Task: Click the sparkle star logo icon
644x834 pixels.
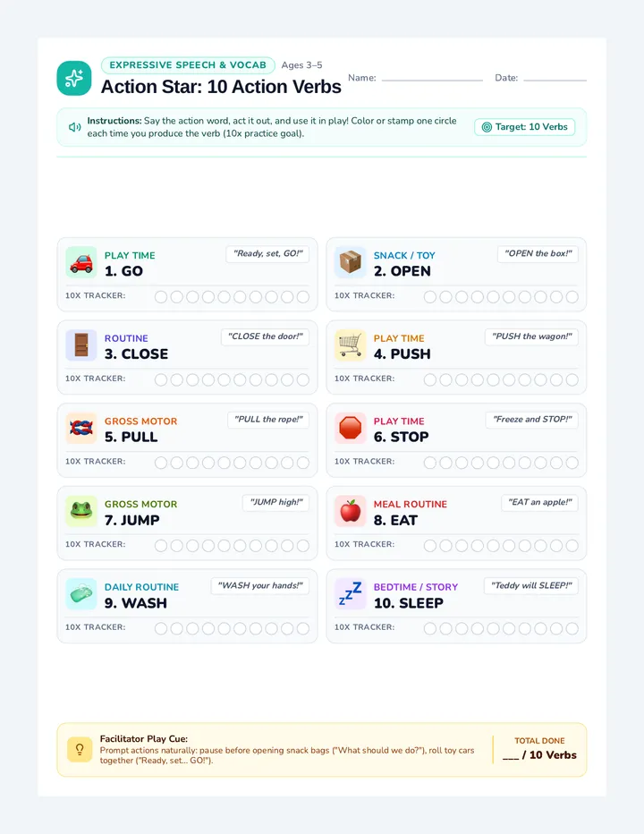Action: pos(74,78)
